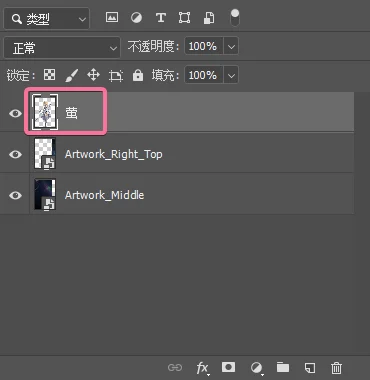Click the Artwork_Right_Top layer name
Viewport: 370px width, 380px height.
(114, 154)
